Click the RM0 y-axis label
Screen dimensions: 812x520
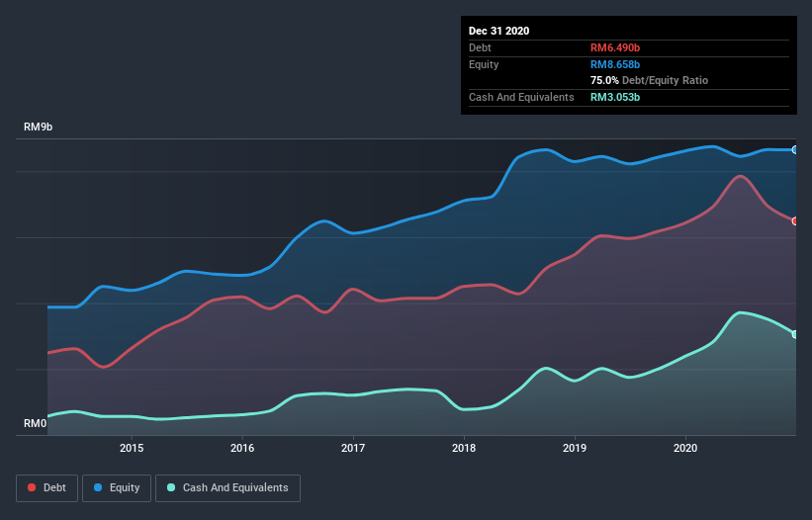click(x=36, y=423)
